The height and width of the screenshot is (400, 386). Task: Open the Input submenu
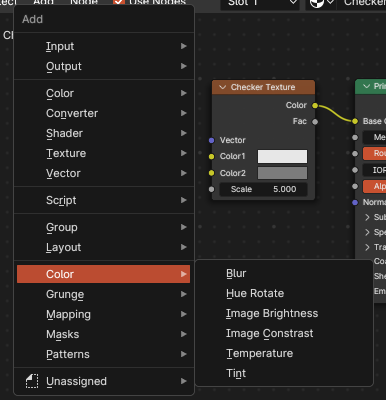click(103, 46)
